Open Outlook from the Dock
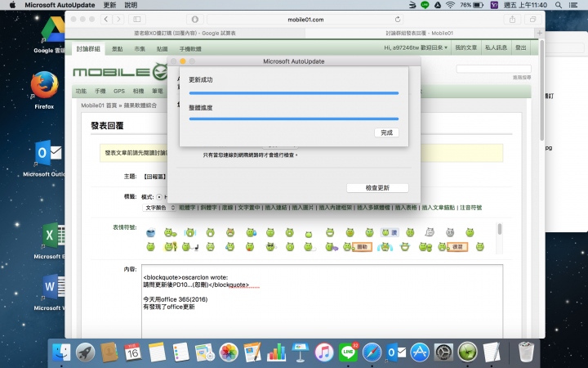 click(395, 352)
